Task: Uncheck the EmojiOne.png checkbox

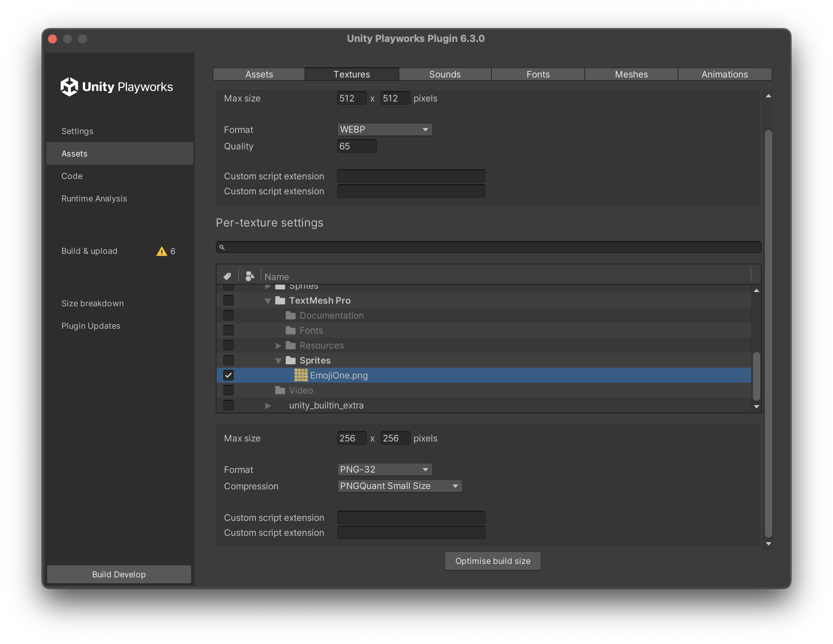Action: point(228,375)
